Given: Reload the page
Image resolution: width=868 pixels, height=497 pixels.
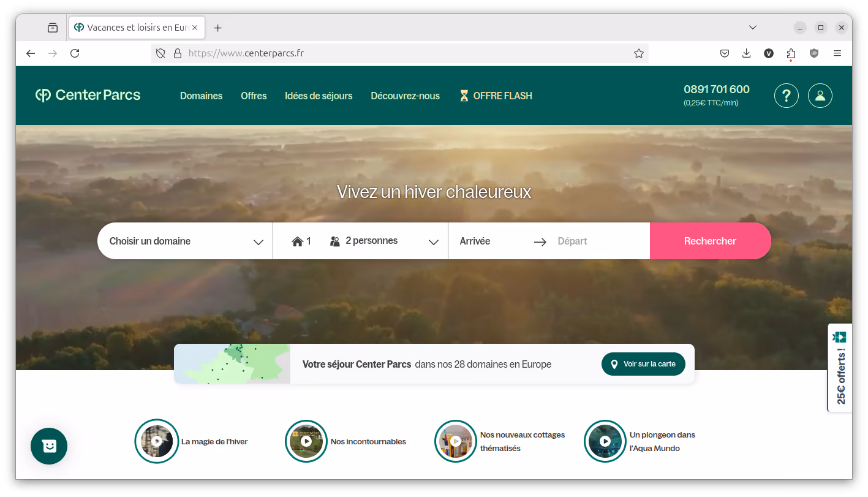Looking at the screenshot, I should (x=75, y=53).
